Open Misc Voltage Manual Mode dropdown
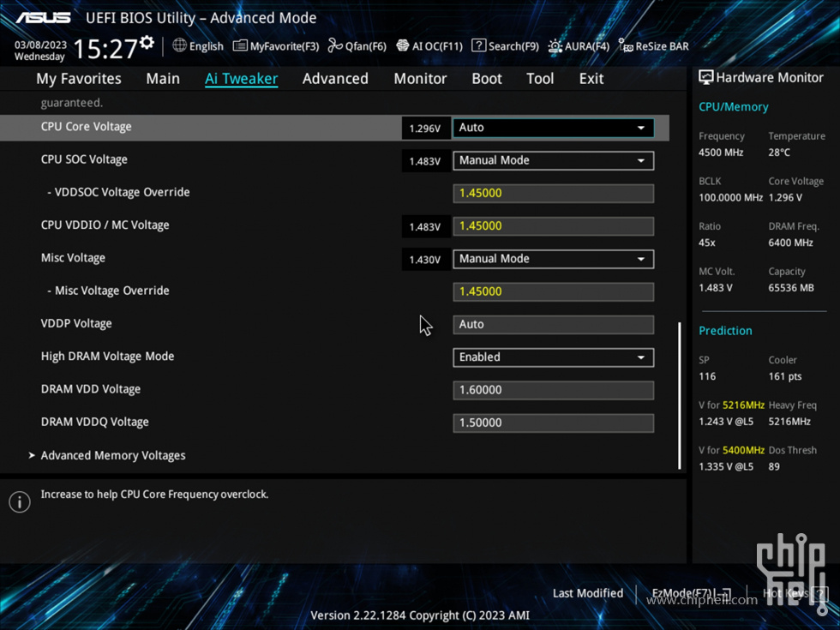 (x=554, y=259)
